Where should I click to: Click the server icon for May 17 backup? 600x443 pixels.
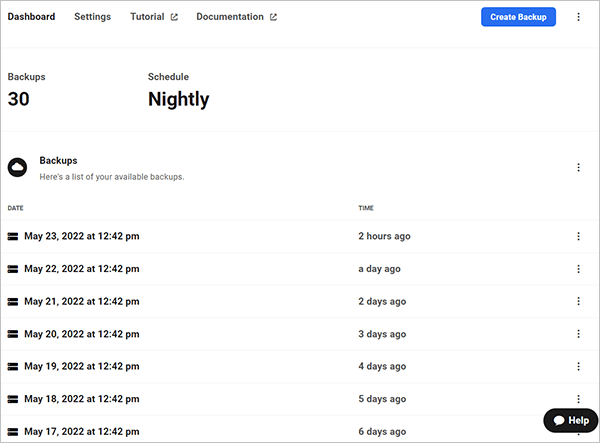(13, 431)
